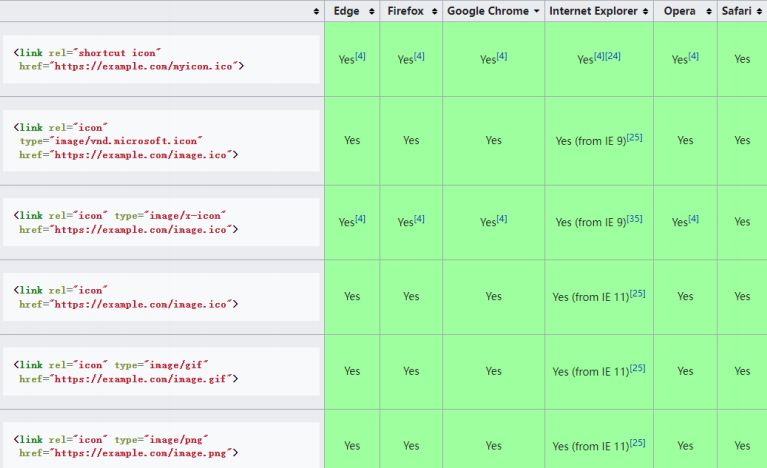
Task: Sort table by the Firefox column arrows
Action: pos(434,11)
